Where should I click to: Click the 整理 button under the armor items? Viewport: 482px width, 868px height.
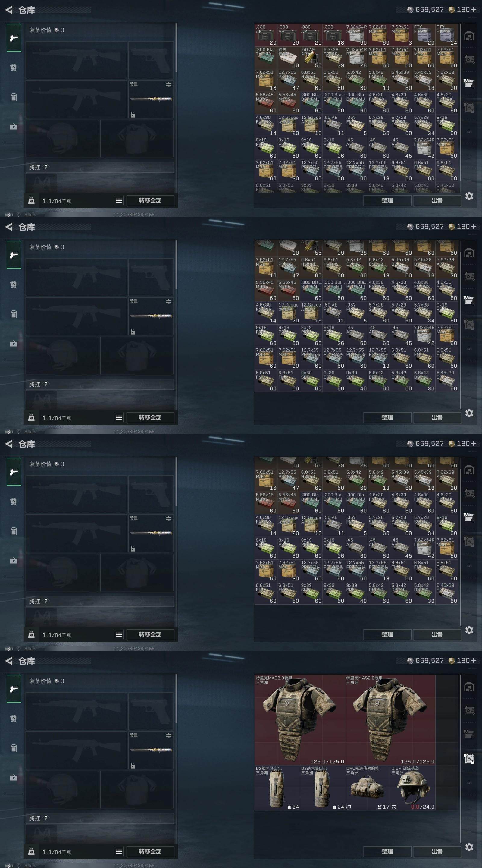coord(387,851)
